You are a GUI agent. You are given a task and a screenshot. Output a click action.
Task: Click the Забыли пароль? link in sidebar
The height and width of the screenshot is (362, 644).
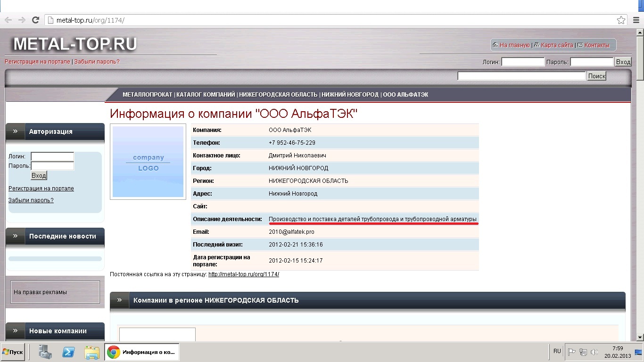point(31,200)
